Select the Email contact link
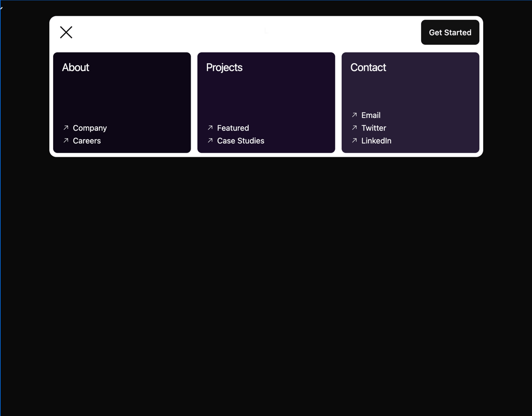 366,115
